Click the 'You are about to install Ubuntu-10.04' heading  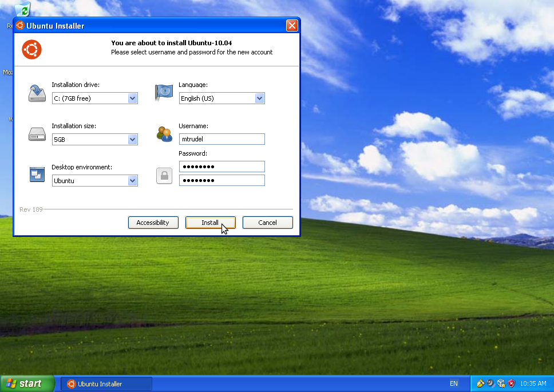coord(171,43)
